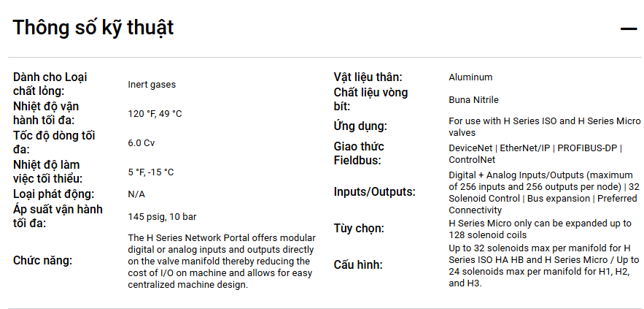Click the Thông số kỹ thuật heading
The width and height of the screenshot is (644, 309).
point(93,28)
